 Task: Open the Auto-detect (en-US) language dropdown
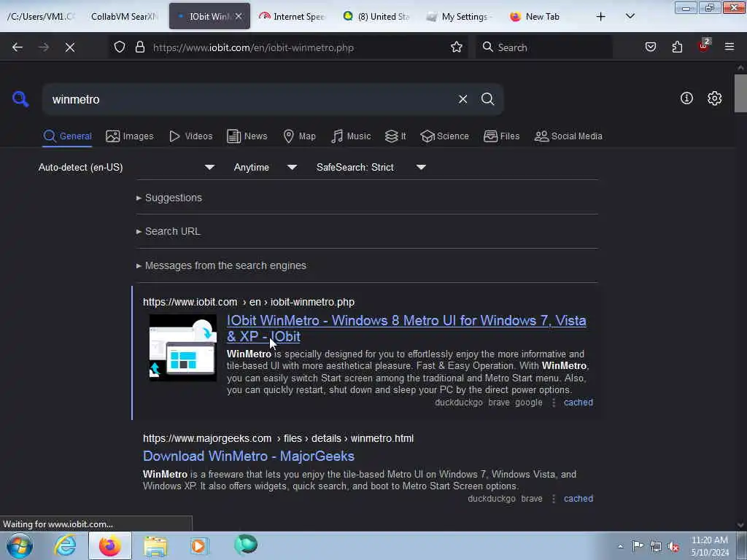(126, 167)
